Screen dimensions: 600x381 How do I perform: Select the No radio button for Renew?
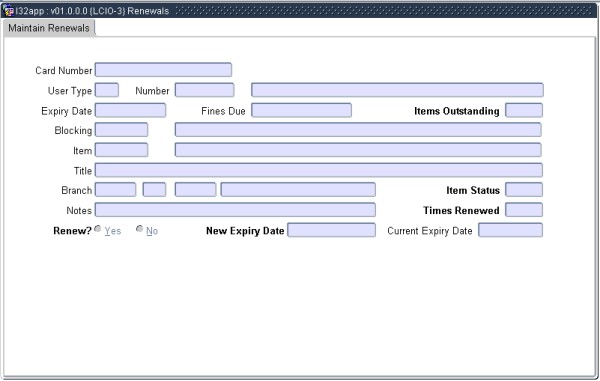pos(140,229)
